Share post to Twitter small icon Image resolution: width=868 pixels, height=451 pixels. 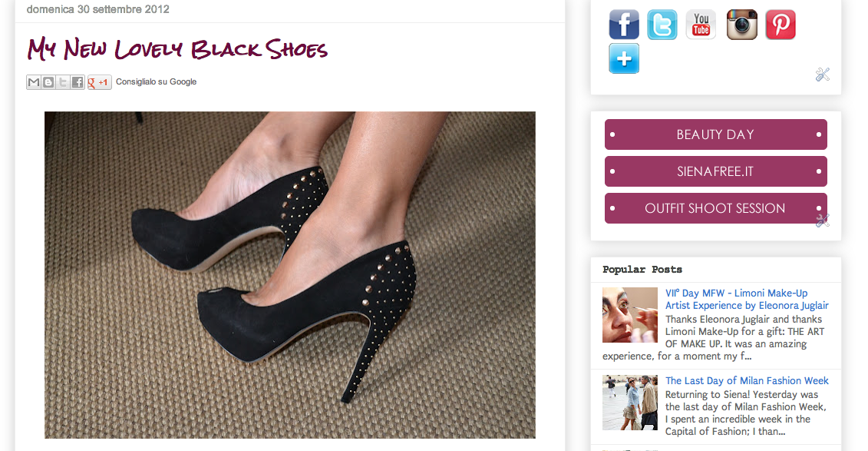[63, 82]
